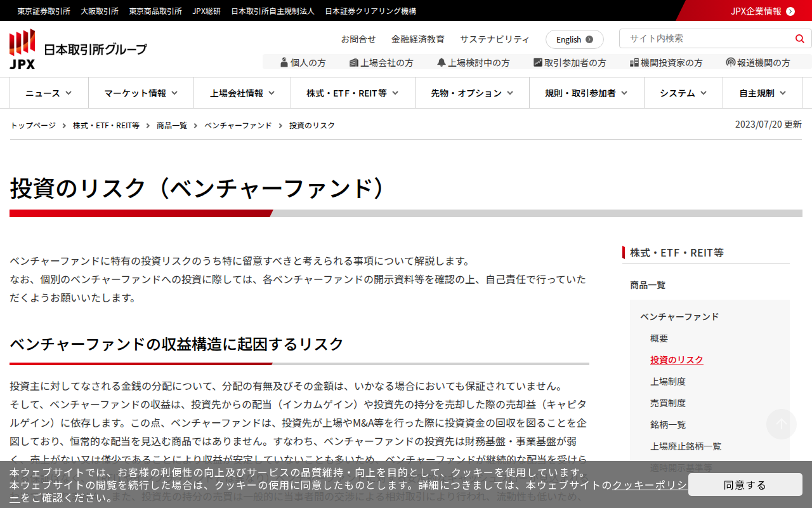Open 銘柄一覧 in sidebar

point(668,425)
